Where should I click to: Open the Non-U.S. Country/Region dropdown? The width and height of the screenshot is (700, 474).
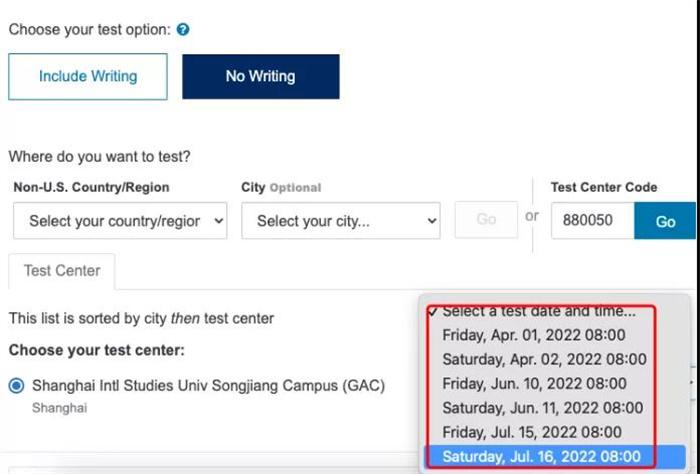120,220
